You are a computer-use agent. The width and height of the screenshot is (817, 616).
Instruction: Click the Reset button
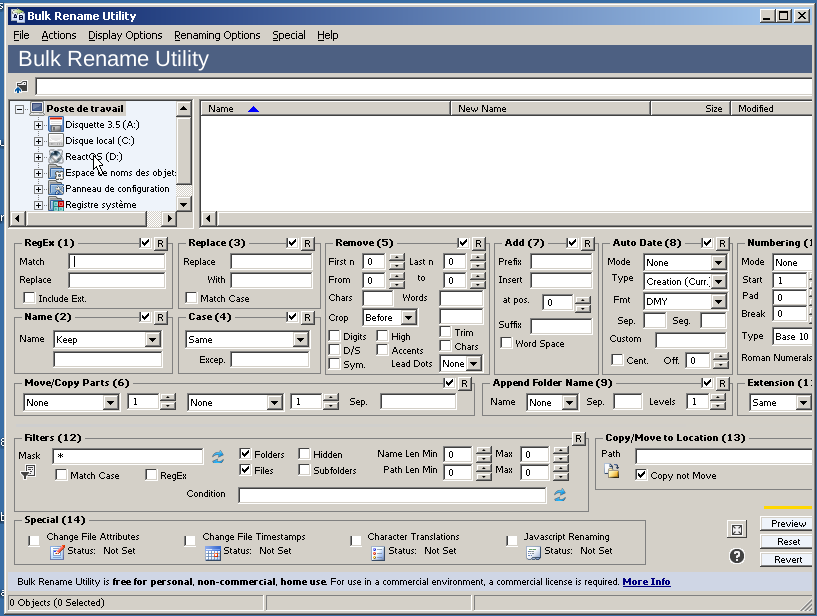(787, 541)
